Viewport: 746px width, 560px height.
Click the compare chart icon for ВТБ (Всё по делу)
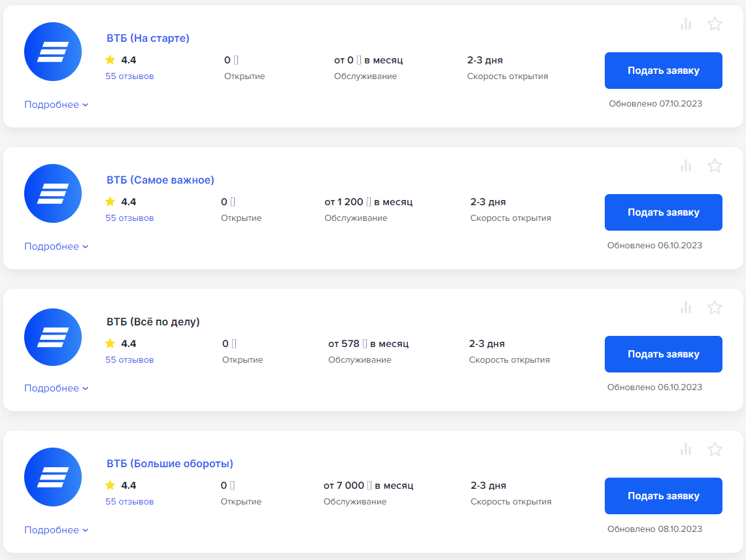click(686, 308)
